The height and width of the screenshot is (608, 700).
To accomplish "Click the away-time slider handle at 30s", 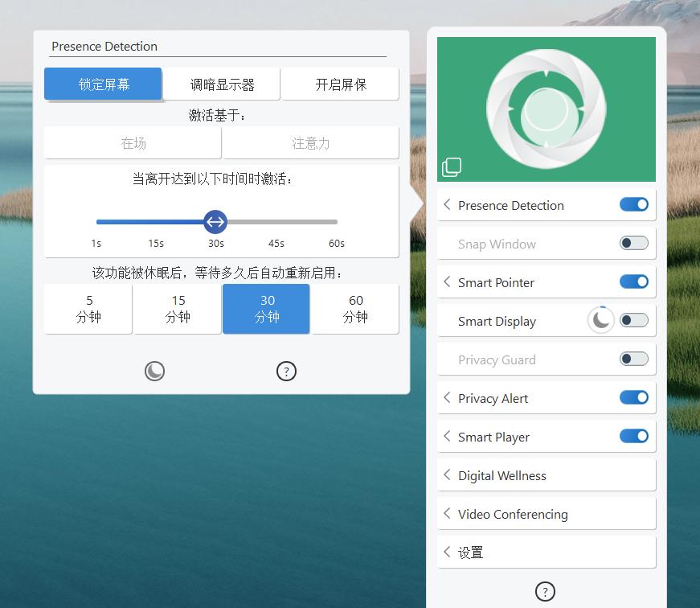I will coord(215,222).
